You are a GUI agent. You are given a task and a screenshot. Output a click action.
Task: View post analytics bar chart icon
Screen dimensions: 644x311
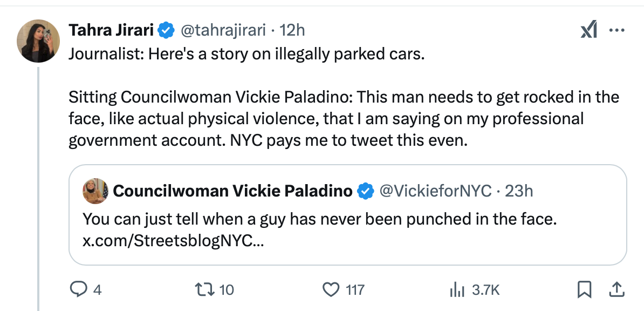[456, 290]
